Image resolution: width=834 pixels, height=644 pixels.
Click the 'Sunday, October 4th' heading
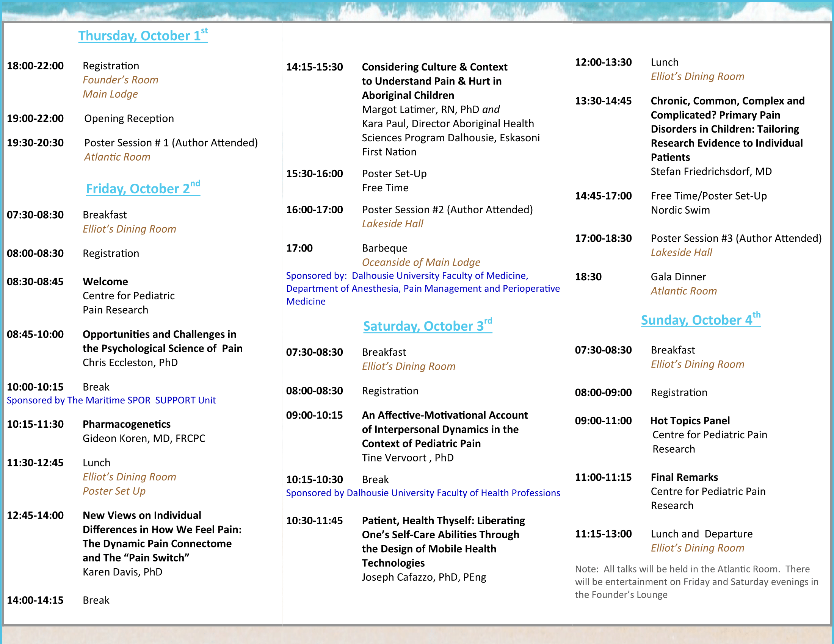tap(700, 319)
